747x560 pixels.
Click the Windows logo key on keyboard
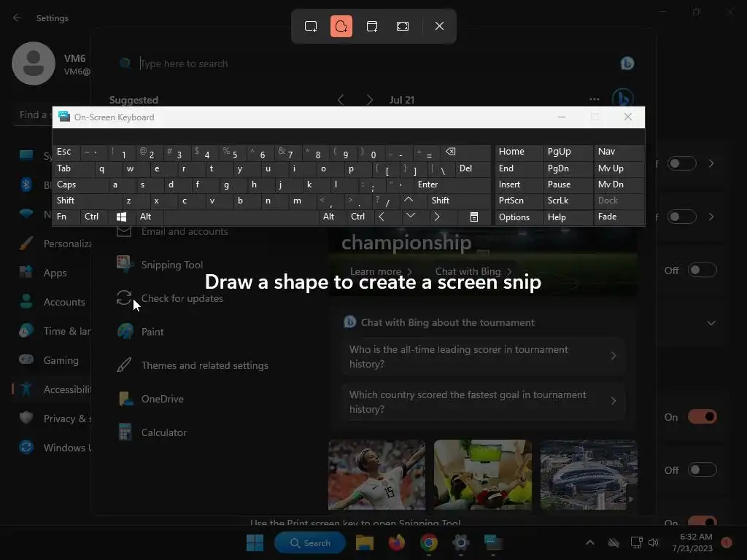tap(121, 217)
